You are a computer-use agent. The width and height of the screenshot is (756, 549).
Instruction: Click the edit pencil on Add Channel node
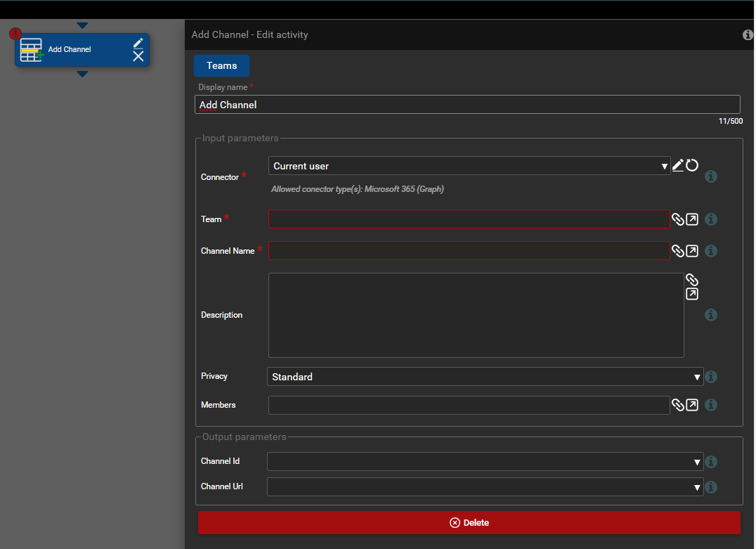[x=138, y=43]
